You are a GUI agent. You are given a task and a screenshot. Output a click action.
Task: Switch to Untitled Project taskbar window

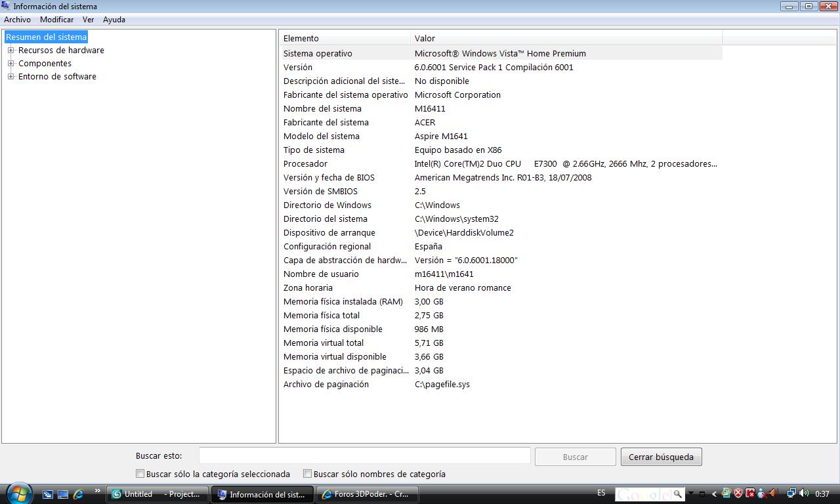[158, 494]
